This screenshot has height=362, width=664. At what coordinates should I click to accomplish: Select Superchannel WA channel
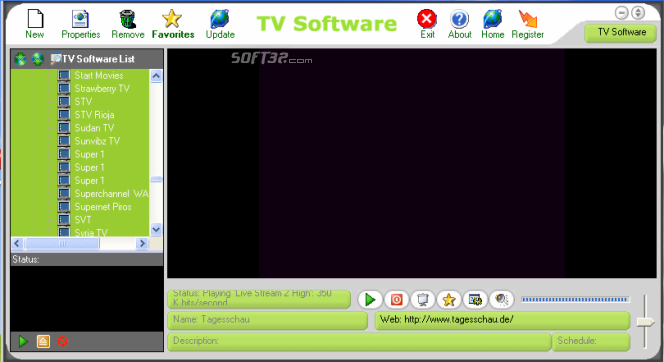click(x=111, y=193)
